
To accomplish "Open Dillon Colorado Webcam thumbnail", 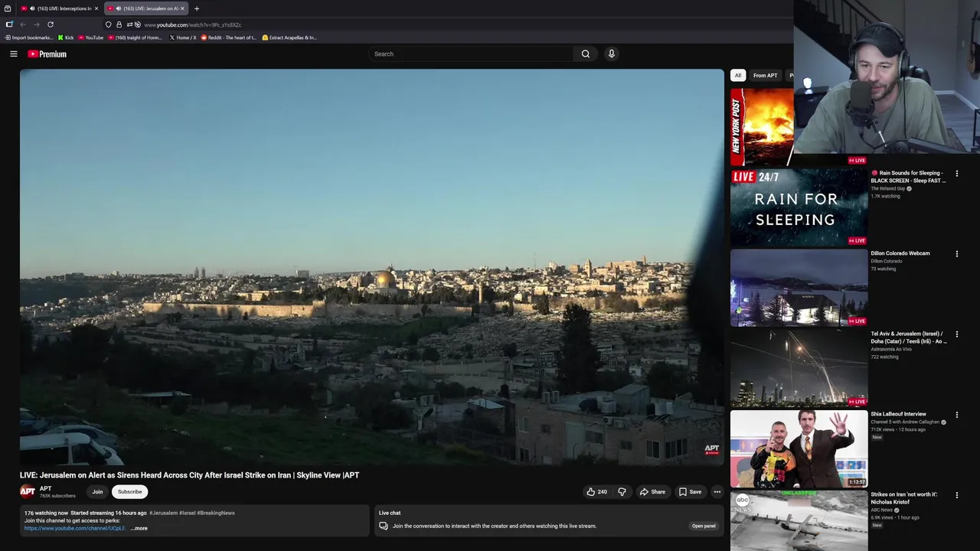I will click(799, 288).
